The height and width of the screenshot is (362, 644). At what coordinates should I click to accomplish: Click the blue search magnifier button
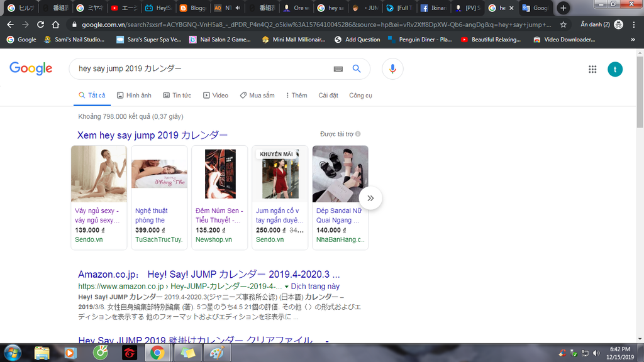coord(357,69)
